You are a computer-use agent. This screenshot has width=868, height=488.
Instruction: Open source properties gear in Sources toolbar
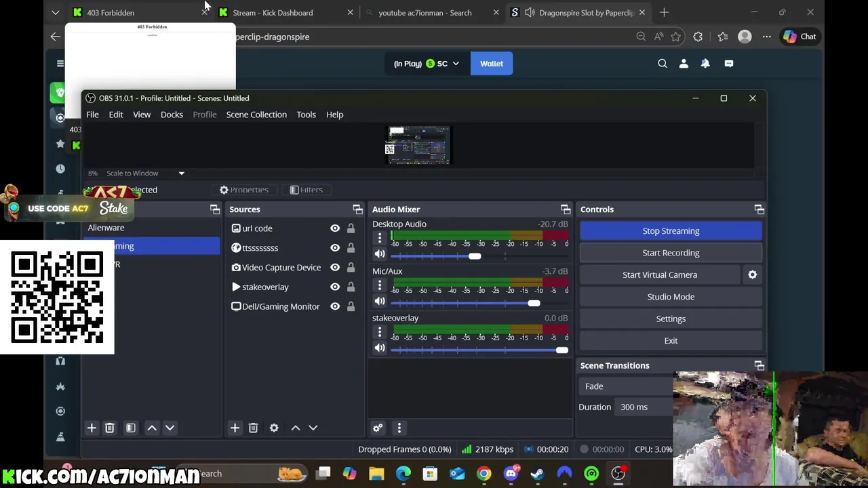(274, 428)
